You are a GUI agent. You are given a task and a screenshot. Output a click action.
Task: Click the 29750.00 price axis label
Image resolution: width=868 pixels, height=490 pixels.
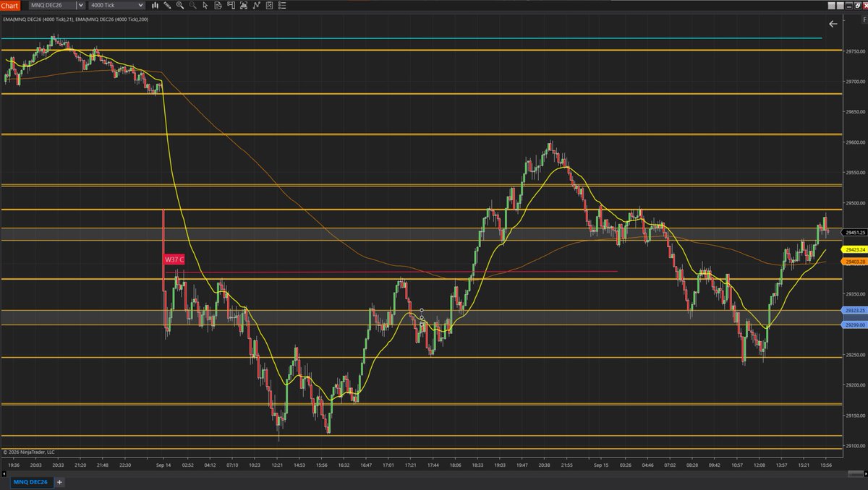[855, 51]
